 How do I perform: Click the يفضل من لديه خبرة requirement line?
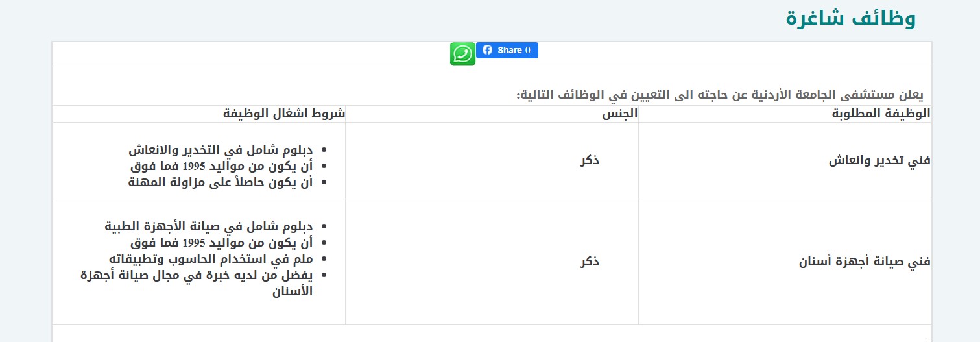coord(197,282)
